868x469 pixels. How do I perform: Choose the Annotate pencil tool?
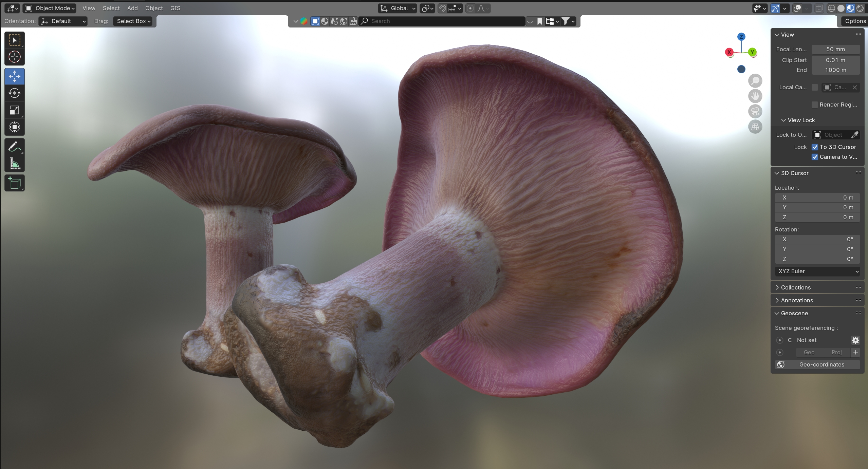14,147
